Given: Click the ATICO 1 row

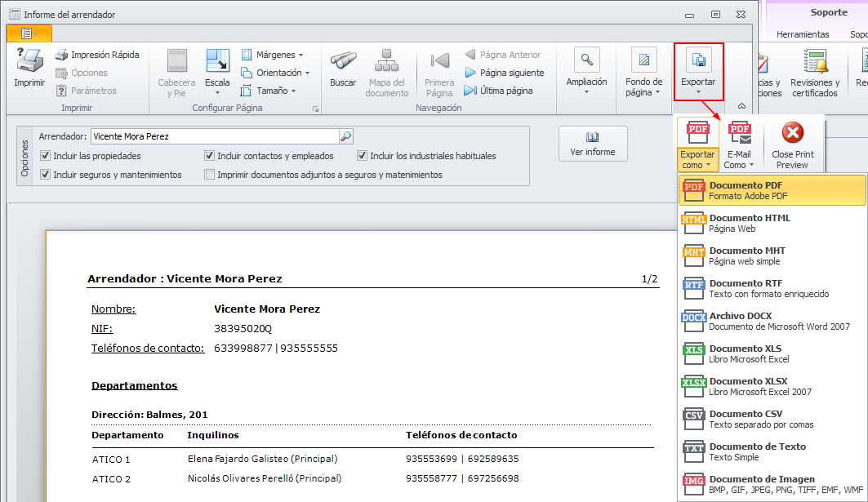Looking at the screenshot, I should pyautogui.click(x=372, y=459).
